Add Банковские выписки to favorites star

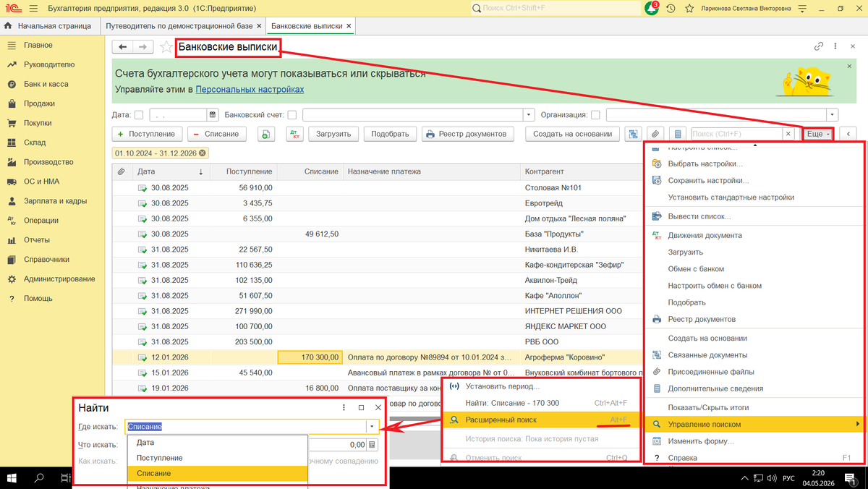pyautogui.click(x=166, y=47)
